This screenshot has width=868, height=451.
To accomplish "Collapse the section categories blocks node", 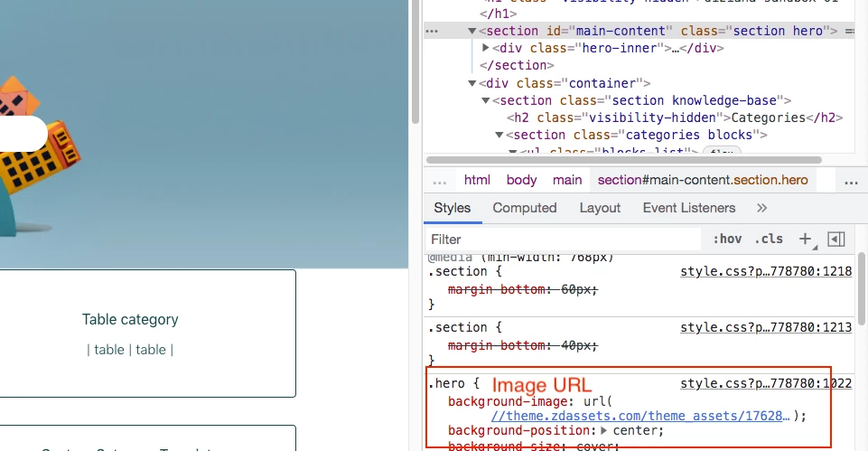I will pos(499,135).
